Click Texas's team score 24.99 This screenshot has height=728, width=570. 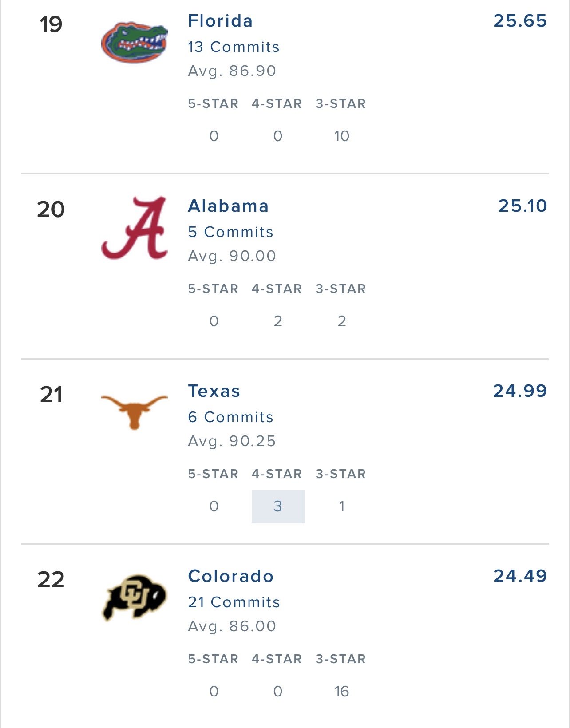520,391
